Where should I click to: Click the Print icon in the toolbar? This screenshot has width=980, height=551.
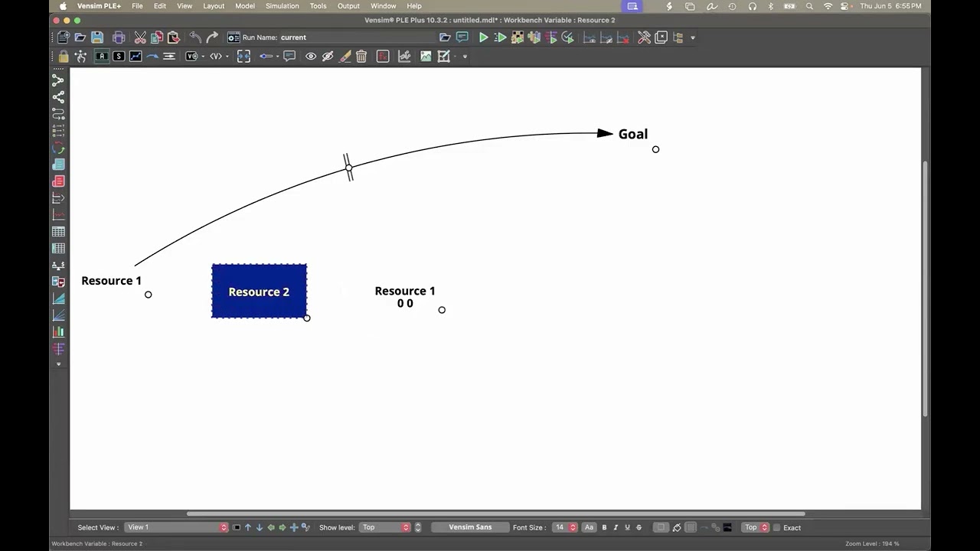coord(119,37)
